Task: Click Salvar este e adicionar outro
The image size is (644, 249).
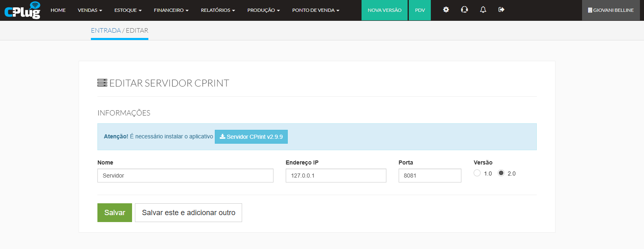Action: pyautogui.click(x=188, y=213)
